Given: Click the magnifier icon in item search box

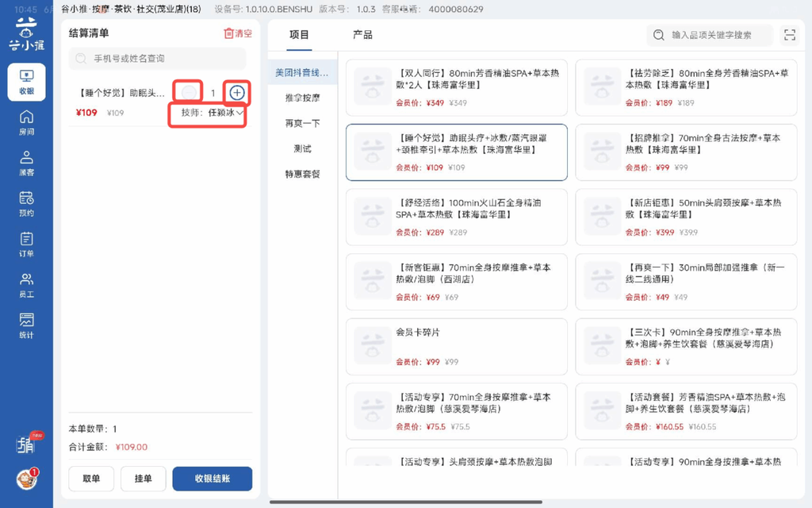Looking at the screenshot, I should click(658, 35).
